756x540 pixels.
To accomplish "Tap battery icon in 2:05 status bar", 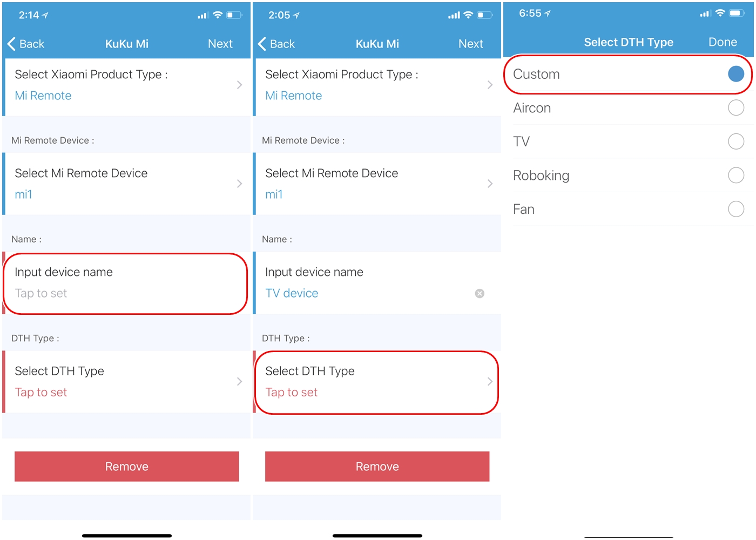I will pyautogui.click(x=484, y=15).
